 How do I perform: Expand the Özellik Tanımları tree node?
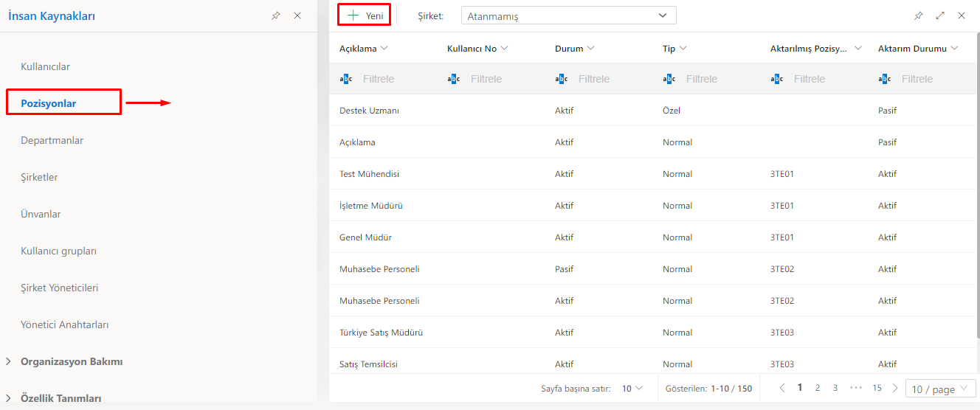[x=9, y=398]
